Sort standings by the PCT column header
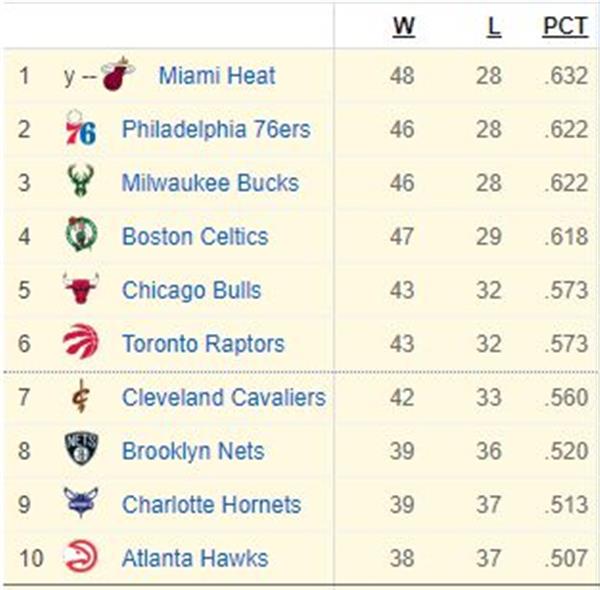Image resolution: width=600 pixels, height=590 pixels. [565, 26]
